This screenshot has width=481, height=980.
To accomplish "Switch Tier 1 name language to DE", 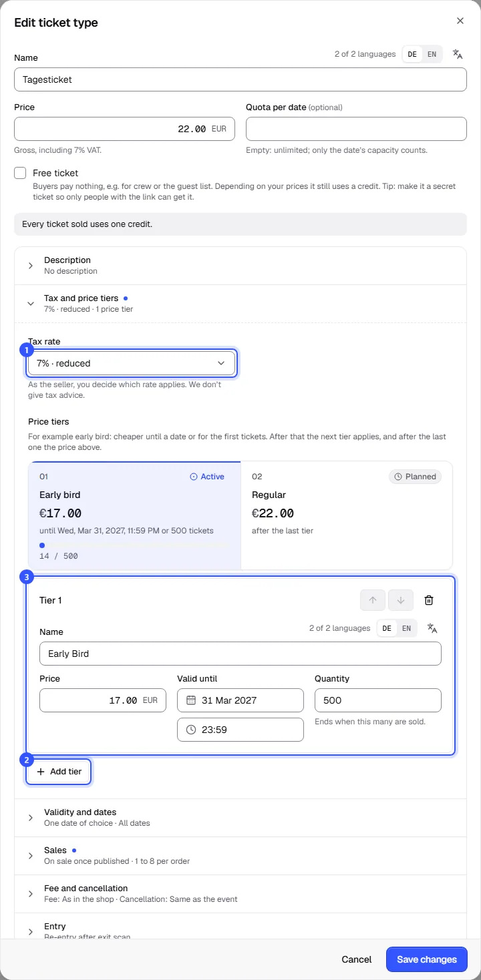I will click(x=387, y=628).
